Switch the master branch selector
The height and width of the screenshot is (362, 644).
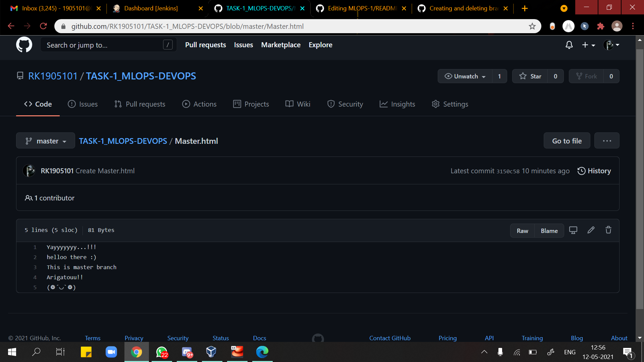click(46, 141)
